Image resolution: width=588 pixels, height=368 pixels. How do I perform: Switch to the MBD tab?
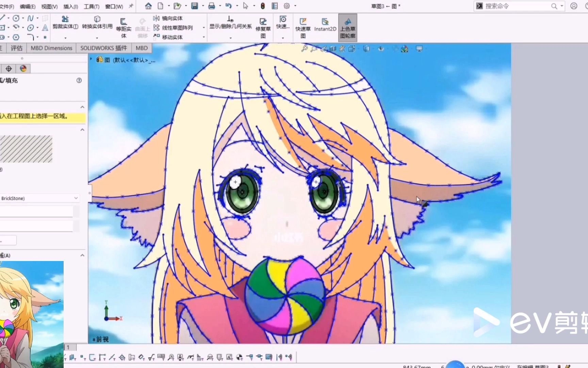click(142, 48)
